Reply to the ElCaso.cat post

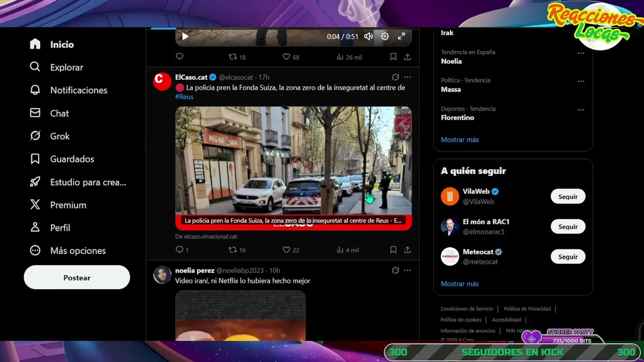182,249
